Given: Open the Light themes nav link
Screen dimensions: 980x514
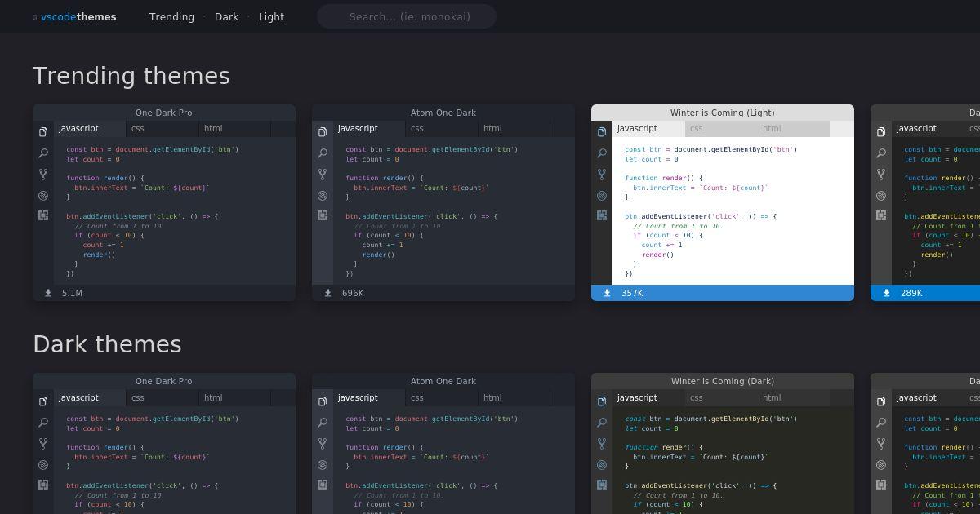Looking at the screenshot, I should pyautogui.click(x=271, y=16).
